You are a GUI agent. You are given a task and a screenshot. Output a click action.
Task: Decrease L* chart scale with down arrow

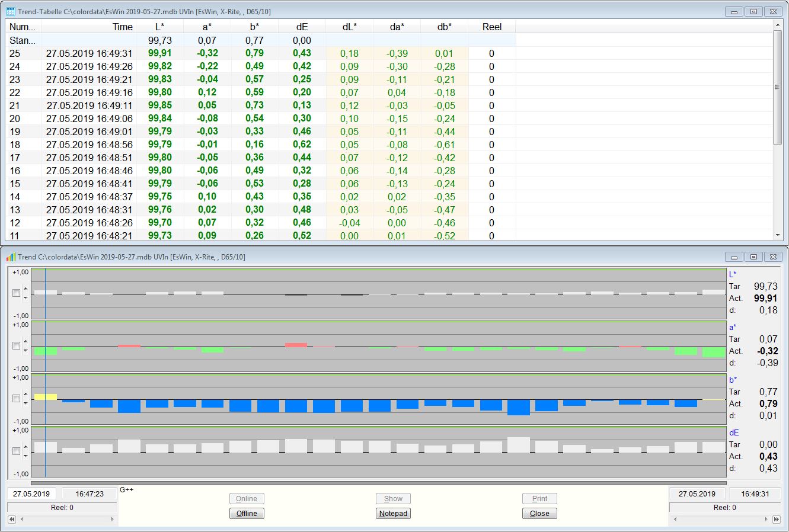click(25, 297)
